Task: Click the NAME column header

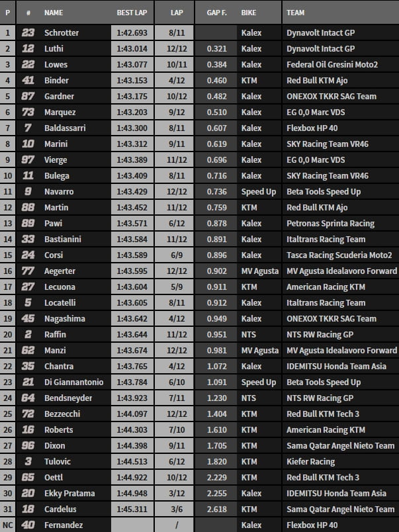Action: coord(54,13)
